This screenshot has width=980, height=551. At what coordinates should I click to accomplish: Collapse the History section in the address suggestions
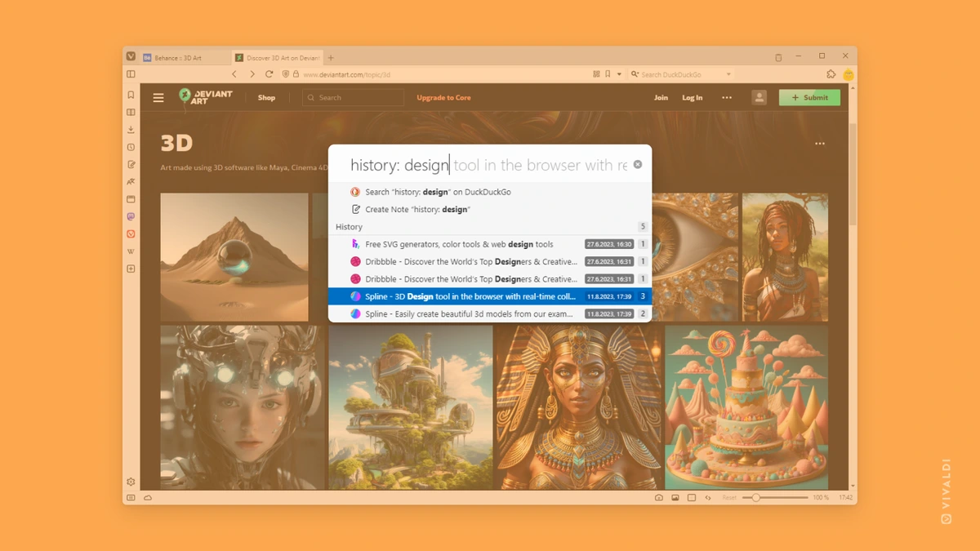pyautogui.click(x=643, y=226)
